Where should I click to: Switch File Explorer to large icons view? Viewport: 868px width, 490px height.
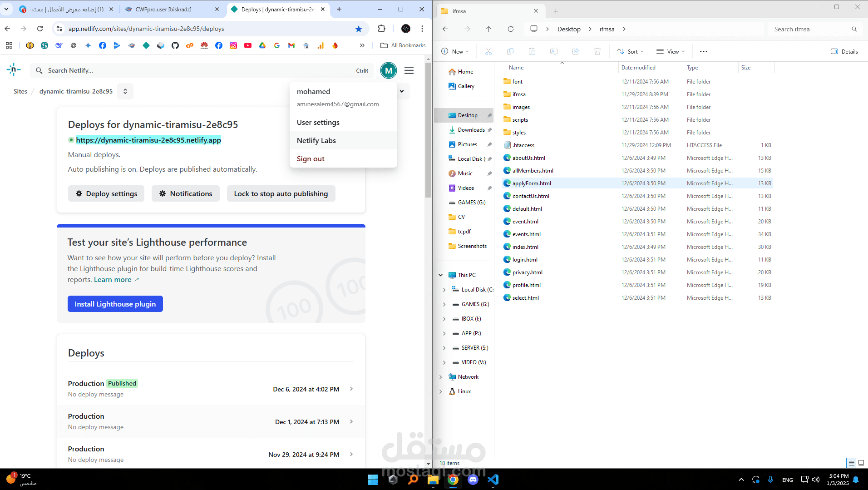point(861,463)
